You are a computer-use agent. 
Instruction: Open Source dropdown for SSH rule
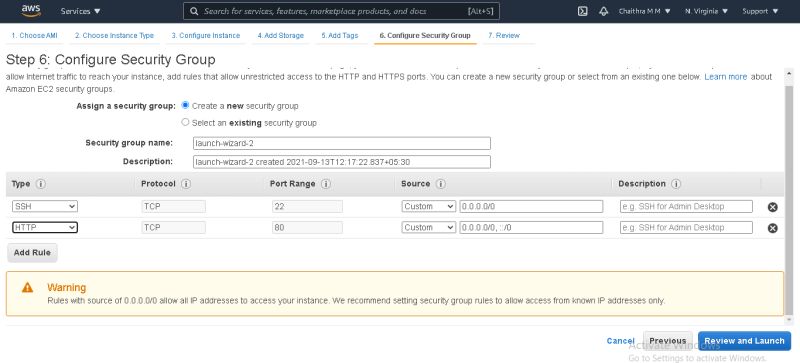coord(429,206)
